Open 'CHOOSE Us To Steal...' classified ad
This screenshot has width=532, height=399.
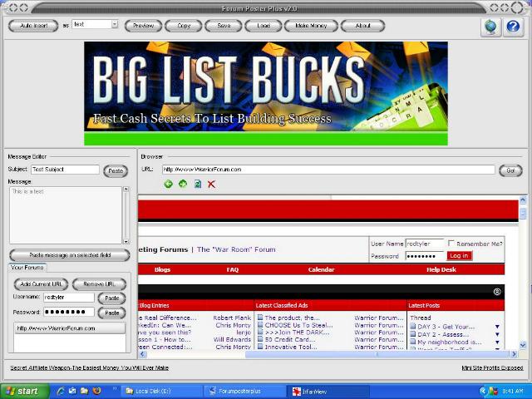click(x=299, y=325)
